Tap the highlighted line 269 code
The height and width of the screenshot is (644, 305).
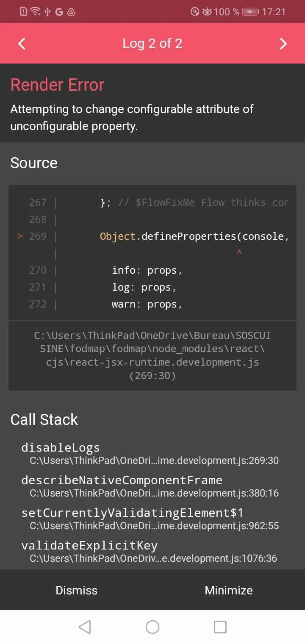[x=194, y=236]
